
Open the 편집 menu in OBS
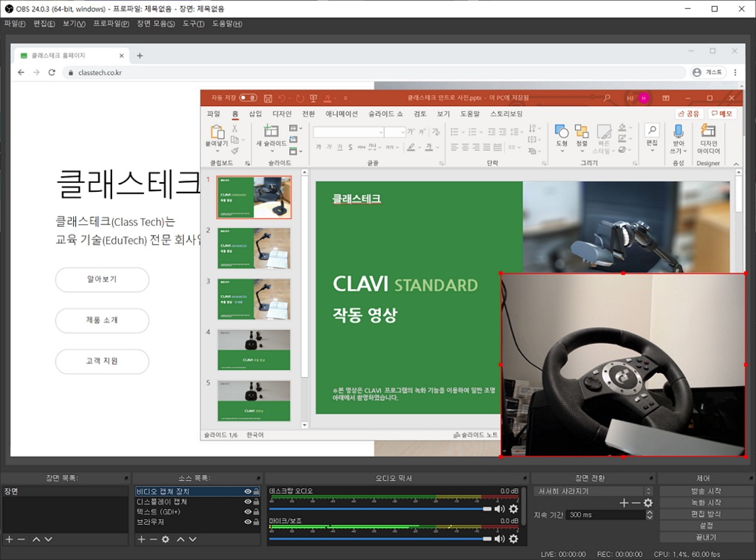pyautogui.click(x=44, y=24)
